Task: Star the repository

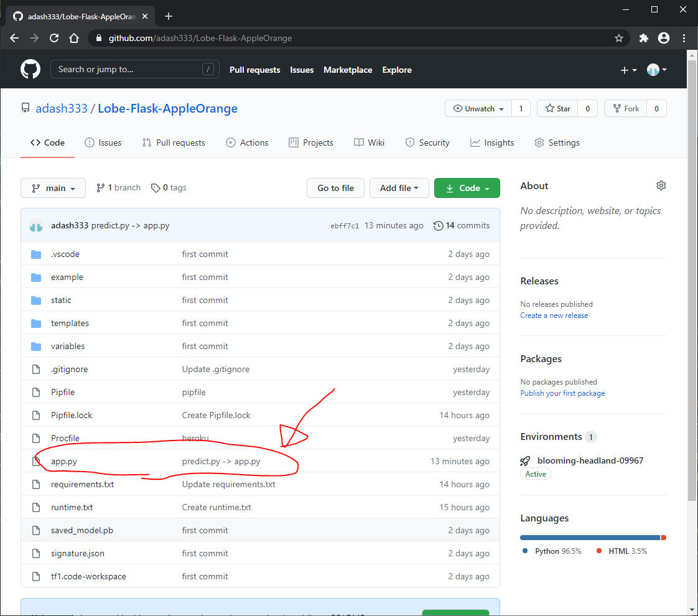Action: coord(558,109)
